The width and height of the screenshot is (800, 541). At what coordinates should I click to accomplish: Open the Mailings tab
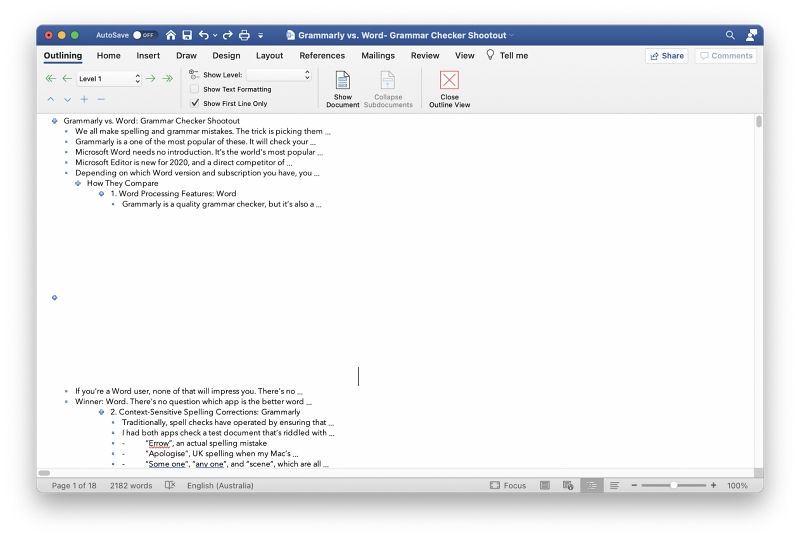[x=378, y=56]
